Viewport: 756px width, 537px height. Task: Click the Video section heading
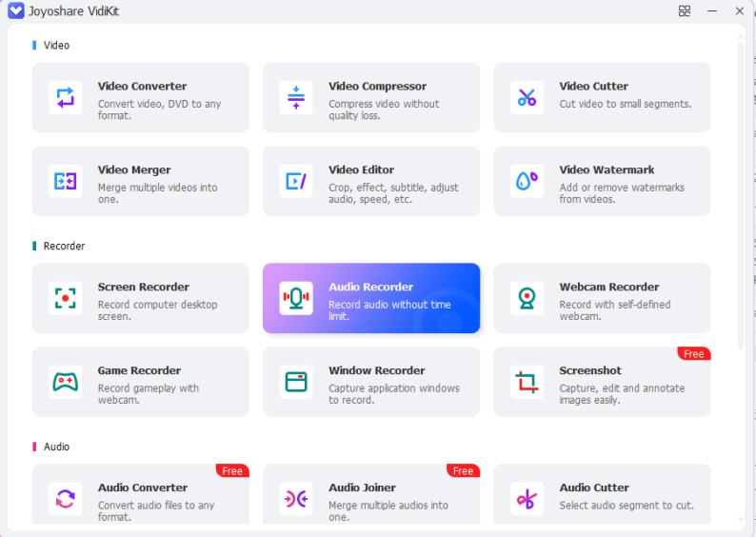[x=56, y=46]
